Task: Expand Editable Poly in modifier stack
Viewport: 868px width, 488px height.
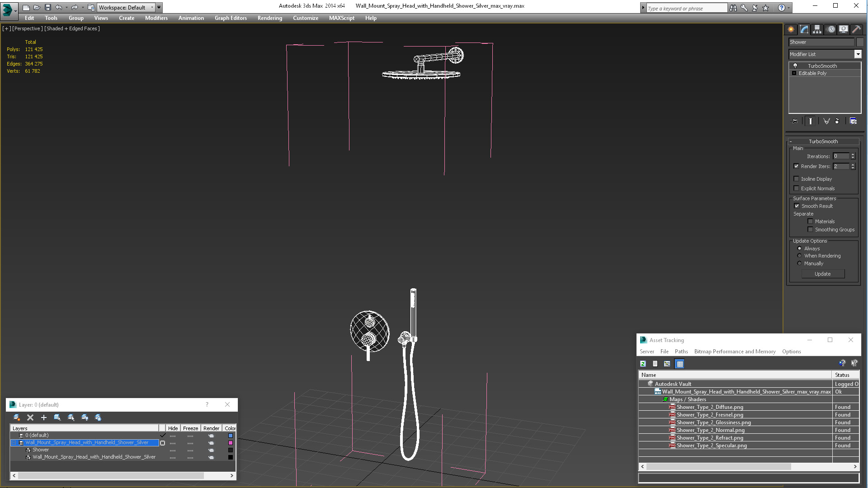Action: pyautogui.click(x=794, y=73)
